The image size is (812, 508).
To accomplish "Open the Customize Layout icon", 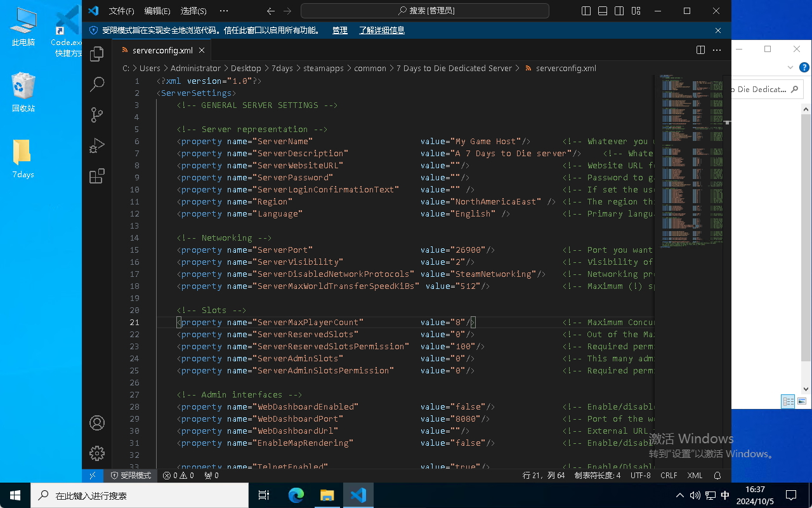I will tap(636, 11).
